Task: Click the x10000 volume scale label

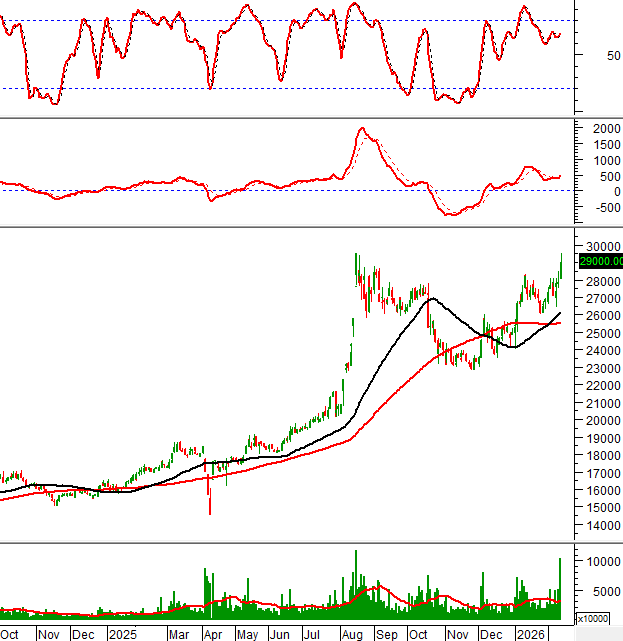Action: [x=600, y=619]
